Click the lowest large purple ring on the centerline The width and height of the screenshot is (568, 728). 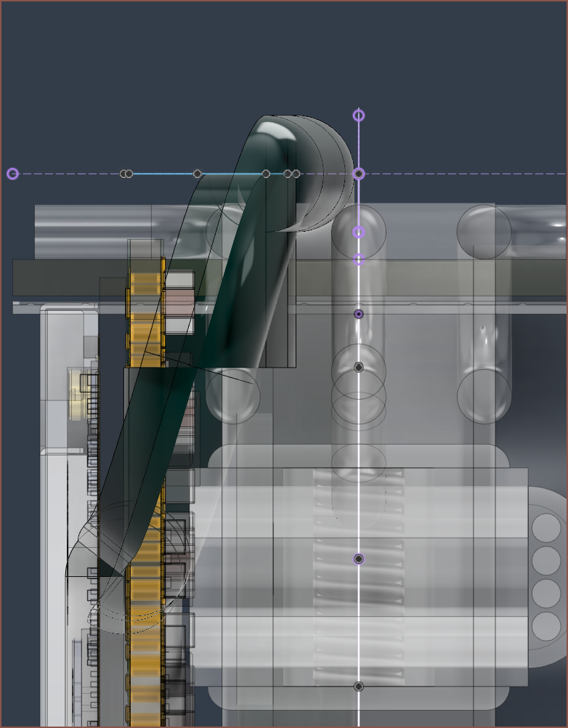click(359, 259)
